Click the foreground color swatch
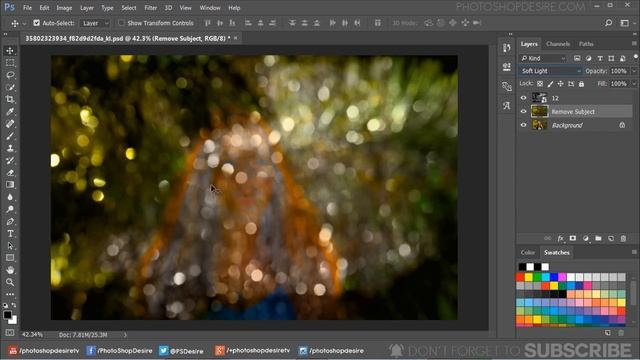 coord(7,315)
